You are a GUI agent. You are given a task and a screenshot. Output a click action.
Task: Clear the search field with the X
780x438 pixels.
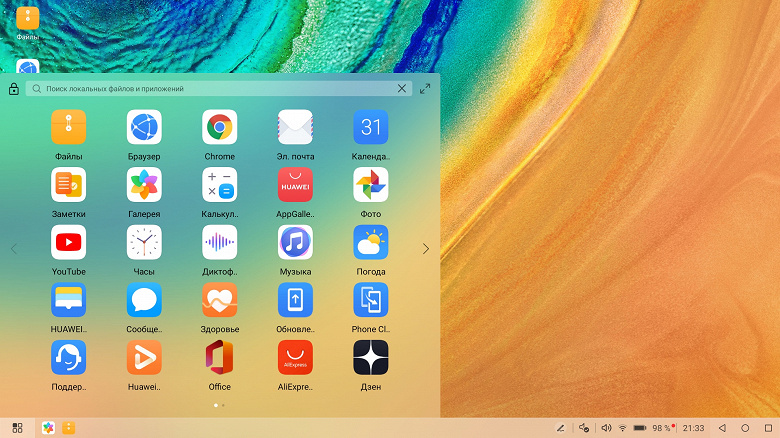402,89
